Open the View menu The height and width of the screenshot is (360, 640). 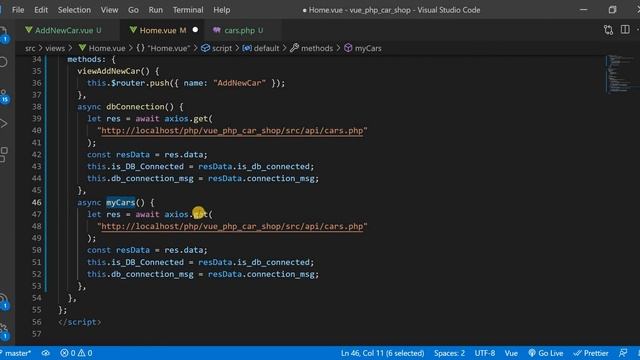(109, 10)
